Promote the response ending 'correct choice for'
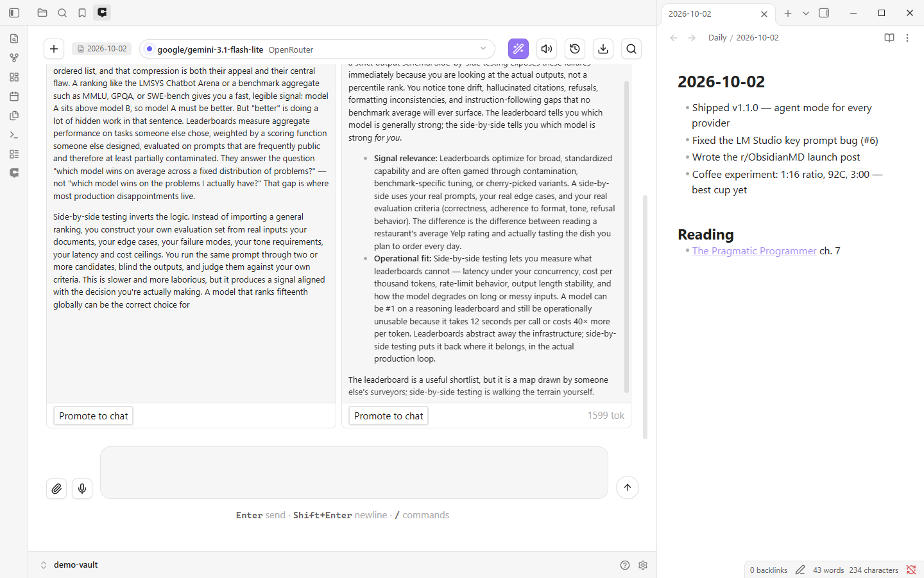Viewport: 924px width, 578px height. [93, 416]
